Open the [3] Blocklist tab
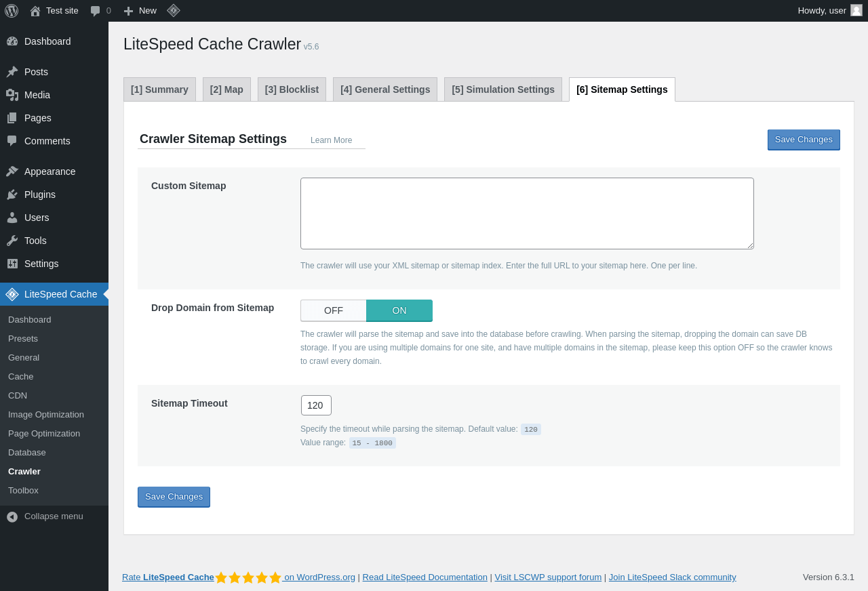 292,89
